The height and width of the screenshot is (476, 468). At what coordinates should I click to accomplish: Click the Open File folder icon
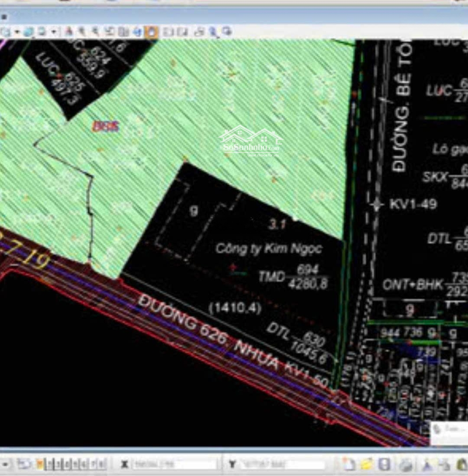coord(367,464)
